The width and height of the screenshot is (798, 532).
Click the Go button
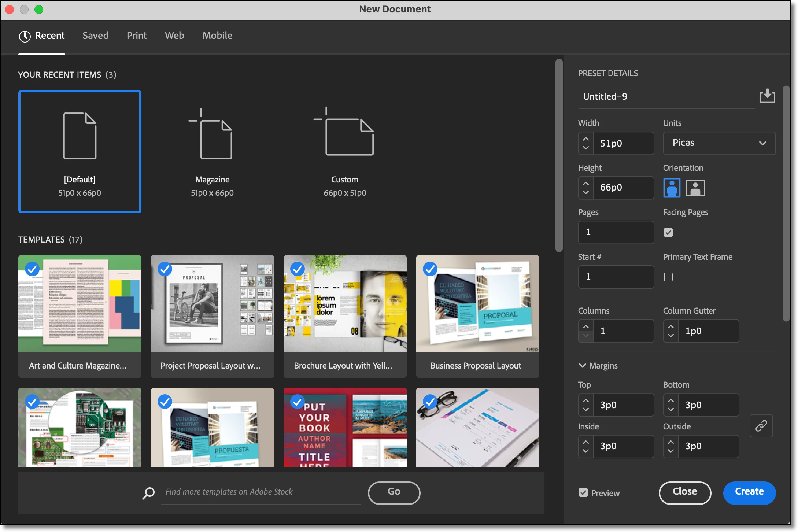394,492
